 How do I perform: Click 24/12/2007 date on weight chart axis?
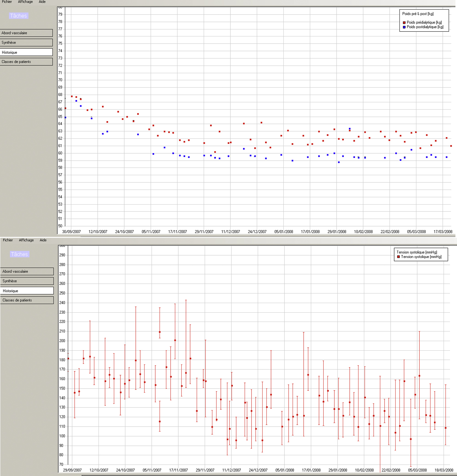point(257,232)
